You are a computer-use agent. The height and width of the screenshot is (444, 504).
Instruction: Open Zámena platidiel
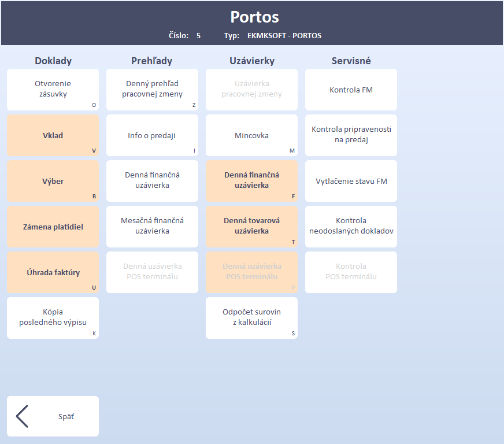point(53,227)
